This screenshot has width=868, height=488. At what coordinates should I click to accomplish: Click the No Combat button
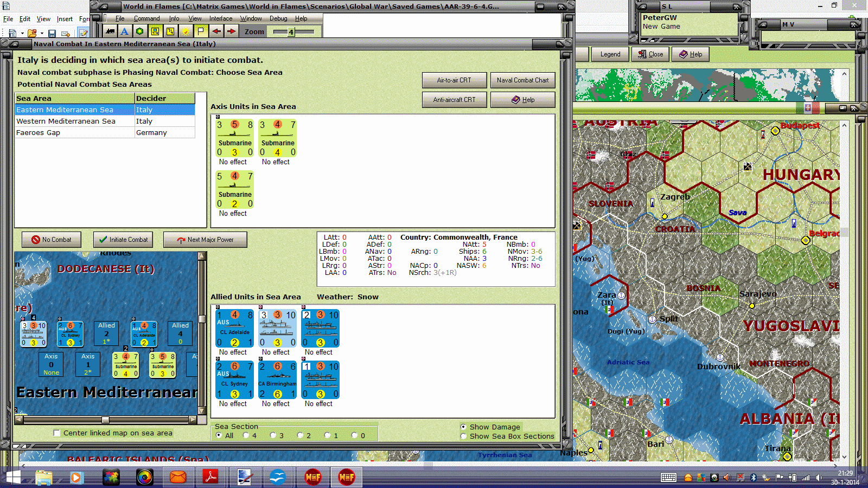point(52,240)
